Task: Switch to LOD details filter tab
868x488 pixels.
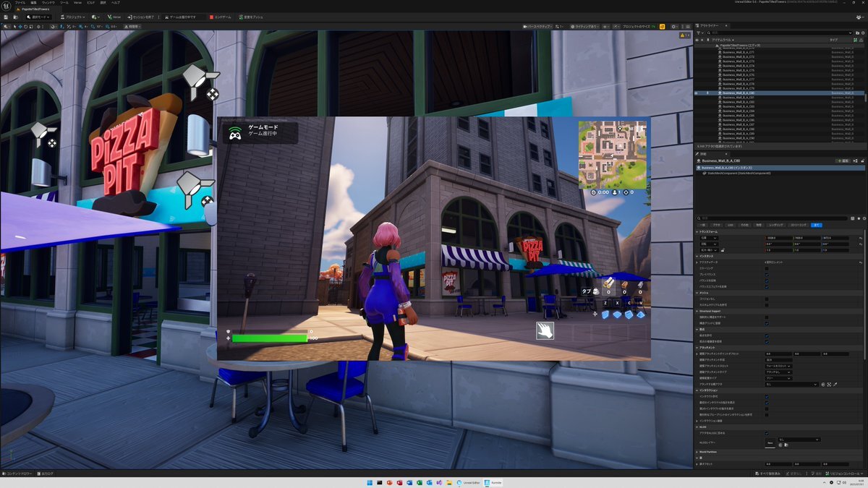Action: (x=731, y=225)
